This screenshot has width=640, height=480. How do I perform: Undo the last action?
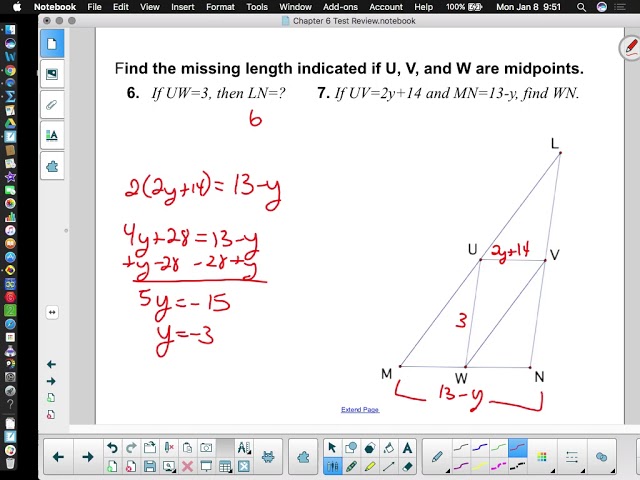point(112,448)
